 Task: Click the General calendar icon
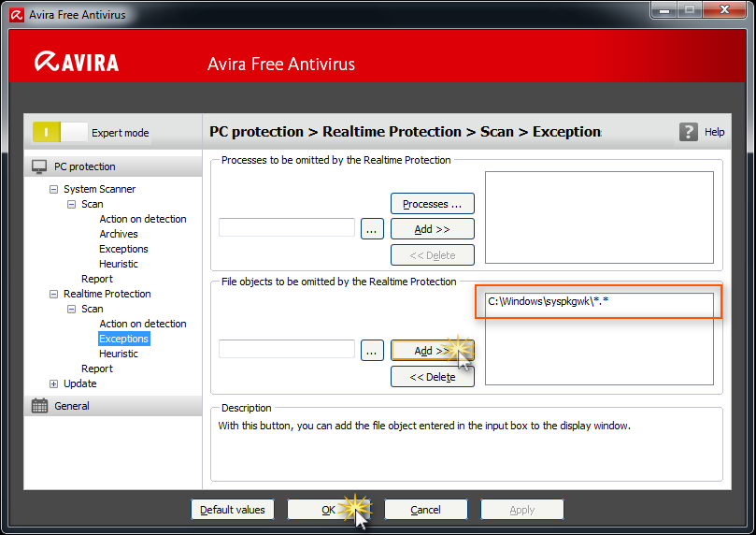coord(39,406)
